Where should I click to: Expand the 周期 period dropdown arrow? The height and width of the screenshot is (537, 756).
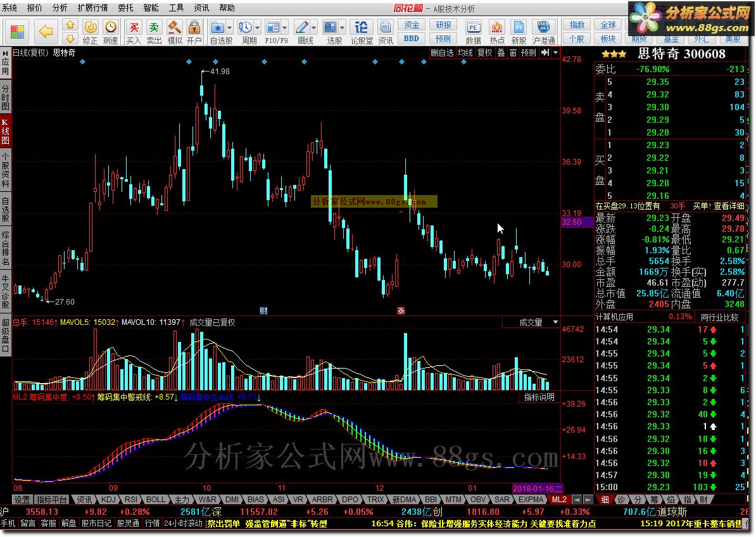point(258,27)
